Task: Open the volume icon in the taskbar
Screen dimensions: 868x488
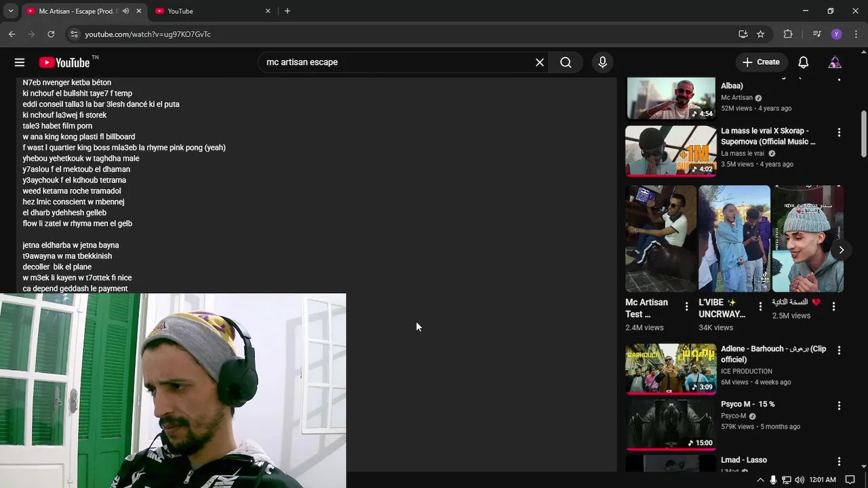Action: coord(800,480)
